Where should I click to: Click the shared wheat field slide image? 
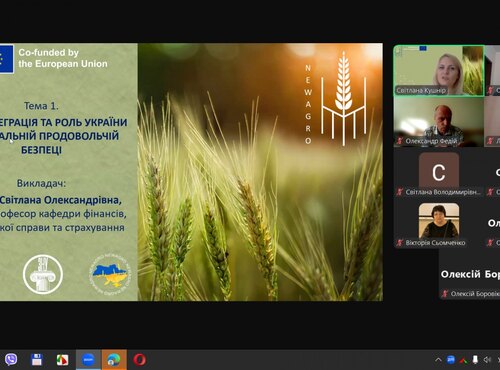tap(260, 172)
